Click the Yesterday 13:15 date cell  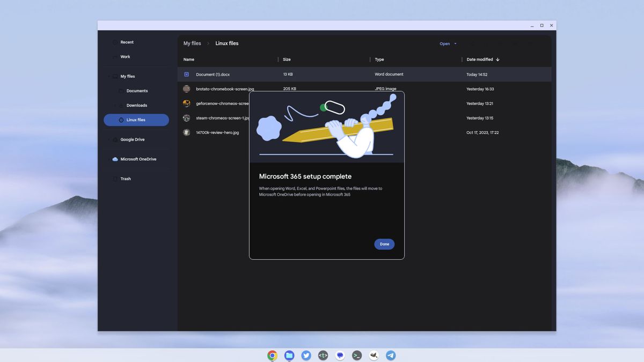pos(480,118)
